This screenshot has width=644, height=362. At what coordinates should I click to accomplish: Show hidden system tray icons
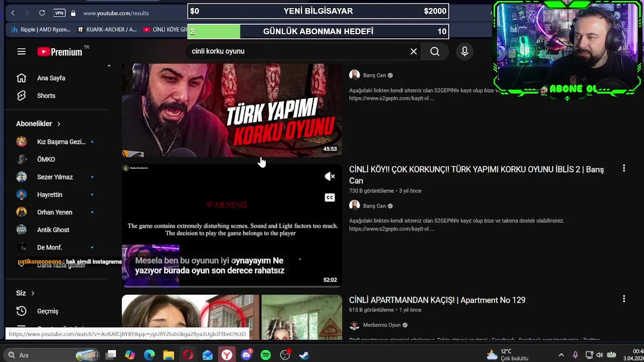coord(561,355)
